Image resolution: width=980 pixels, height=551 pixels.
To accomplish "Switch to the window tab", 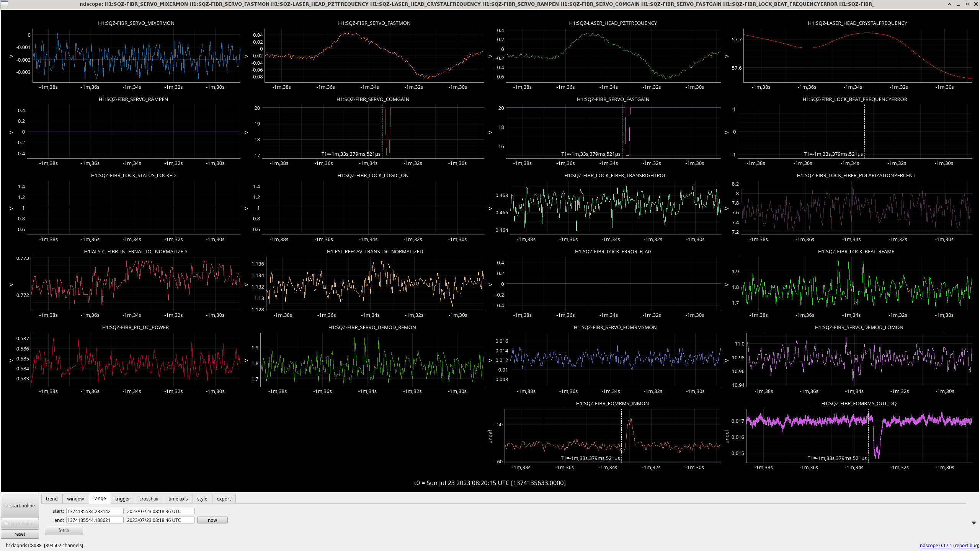I will click(x=75, y=499).
